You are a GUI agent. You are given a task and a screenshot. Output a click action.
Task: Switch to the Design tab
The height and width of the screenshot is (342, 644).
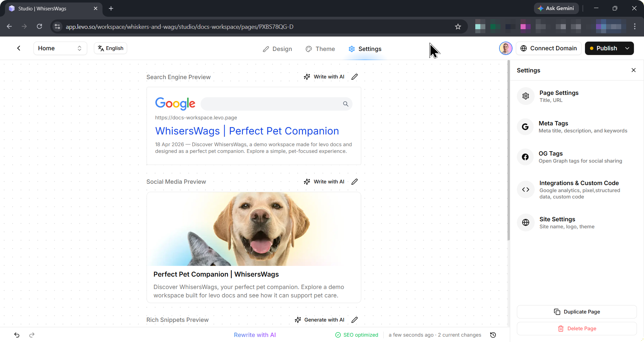point(277,49)
